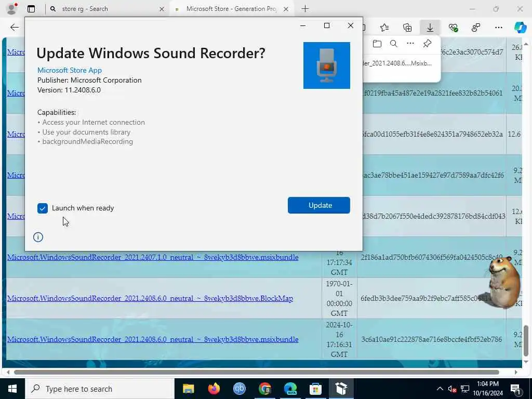This screenshot has height=399, width=532.
Task: Pin the downloads panel
Action: click(x=427, y=44)
